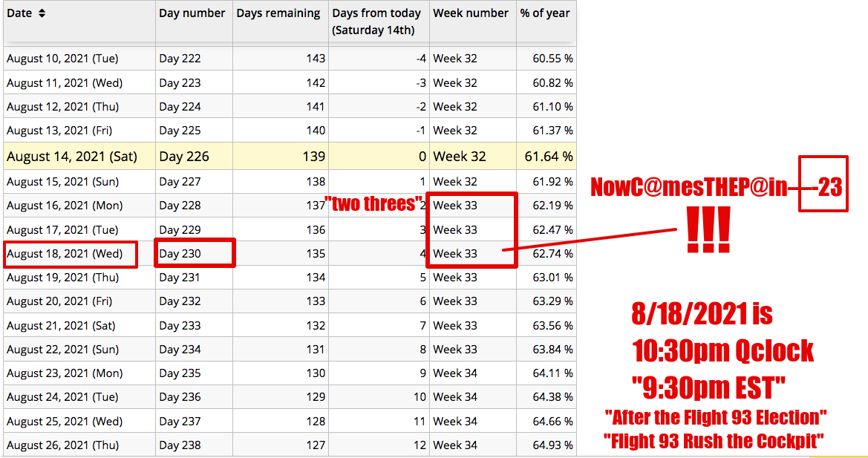The height and width of the screenshot is (458, 868).
Task: Click the sort arrows beside the Date header
Action: (x=42, y=13)
